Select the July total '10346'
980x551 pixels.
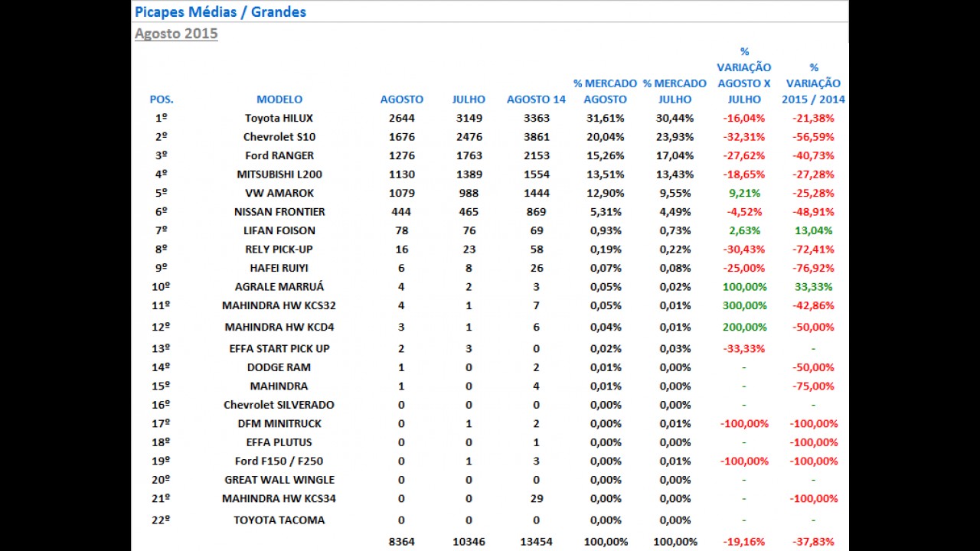(469, 541)
